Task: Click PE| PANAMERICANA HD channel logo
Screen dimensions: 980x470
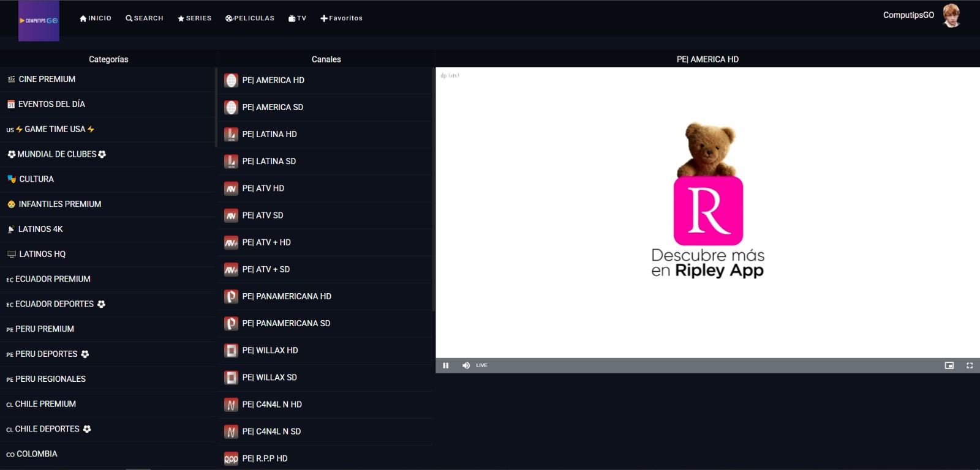Action: pos(231,297)
